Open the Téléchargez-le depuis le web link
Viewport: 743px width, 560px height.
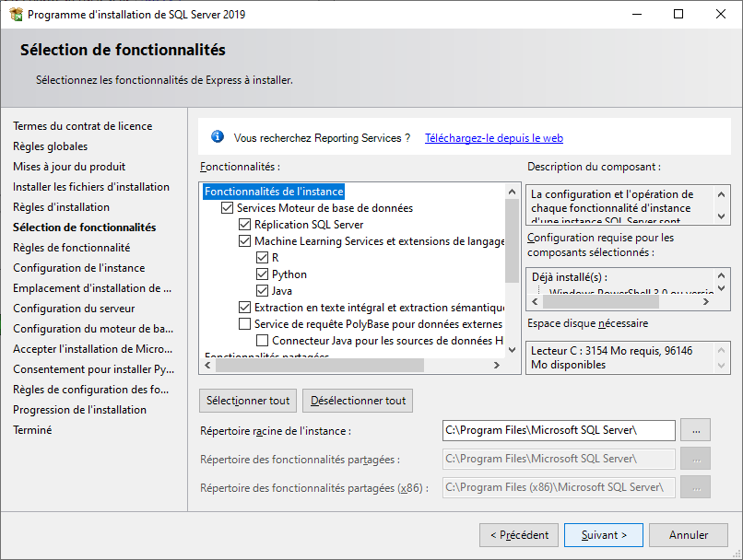point(494,138)
